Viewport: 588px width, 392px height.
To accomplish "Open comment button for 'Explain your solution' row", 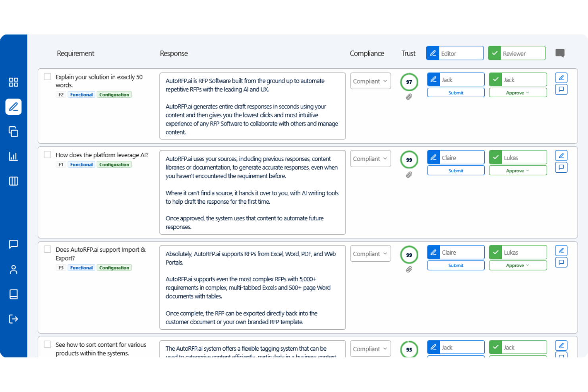I will click(x=561, y=89).
